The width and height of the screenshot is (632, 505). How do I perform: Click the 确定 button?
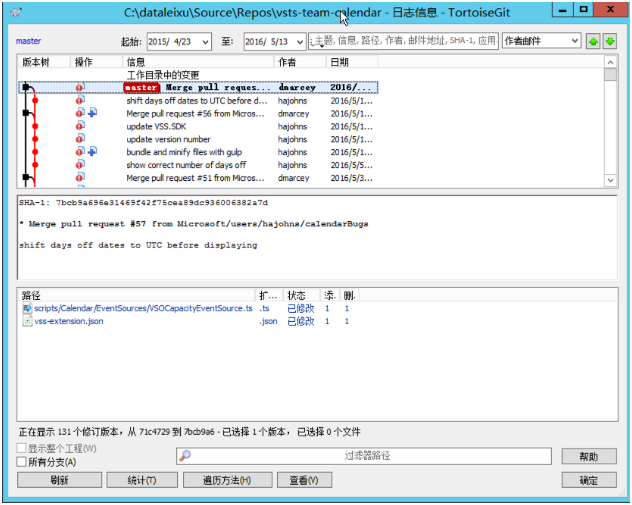tap(589, 480)
